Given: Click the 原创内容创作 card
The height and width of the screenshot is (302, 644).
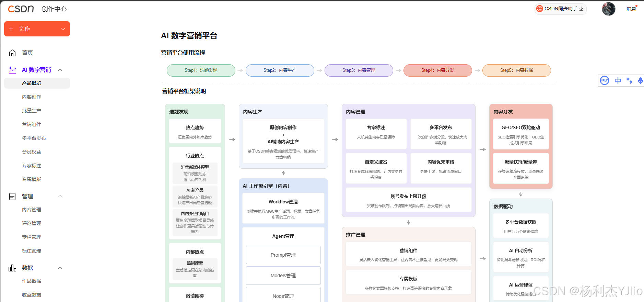Looking at the screenshot, I should pyautogui.click(x=283, y=141).
